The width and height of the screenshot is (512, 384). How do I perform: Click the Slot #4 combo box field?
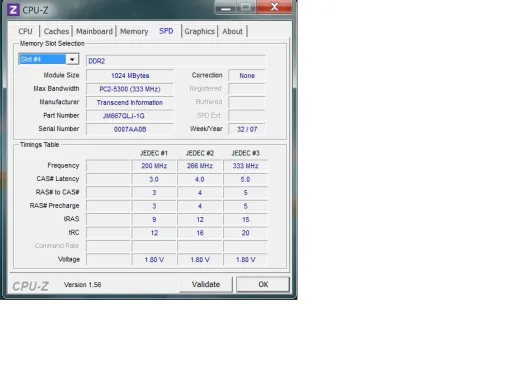point(49,59)
